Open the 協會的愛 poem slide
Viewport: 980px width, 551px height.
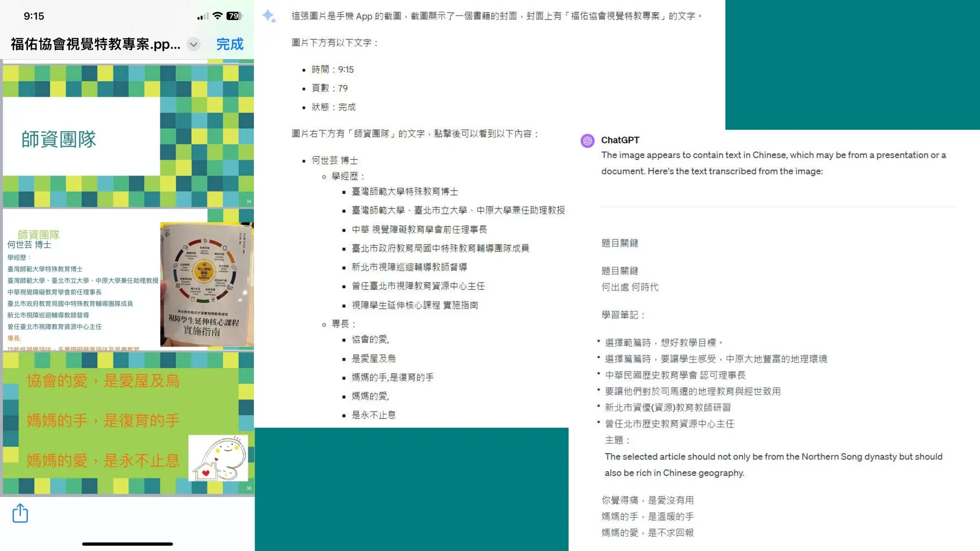(103, 421)
